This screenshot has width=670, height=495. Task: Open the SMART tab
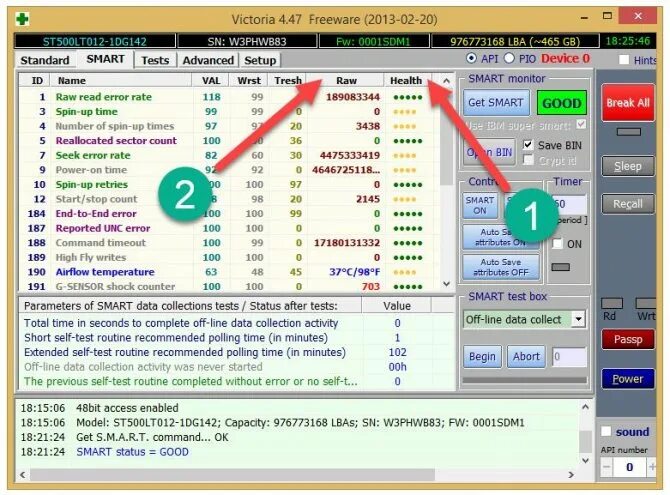click(x=105, y=59)
